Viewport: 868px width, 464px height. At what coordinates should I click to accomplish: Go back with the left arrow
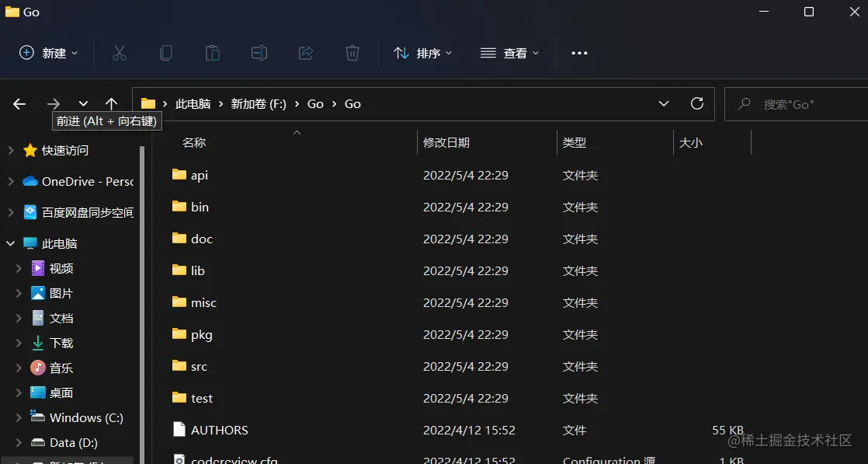point(19,103)
